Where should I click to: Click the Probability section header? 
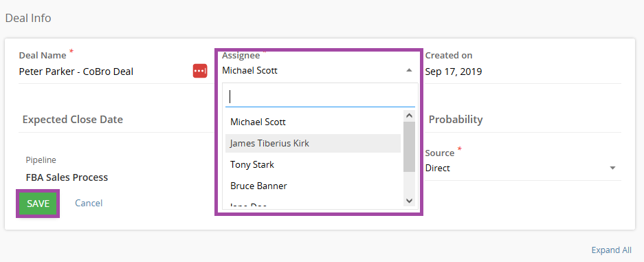pyautogui.click(x=456, y=120)
